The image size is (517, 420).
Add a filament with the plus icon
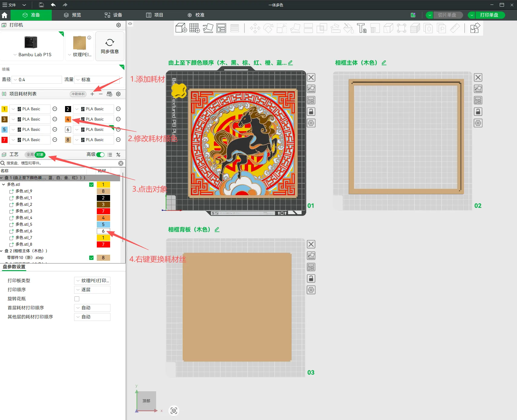point(92,94)
